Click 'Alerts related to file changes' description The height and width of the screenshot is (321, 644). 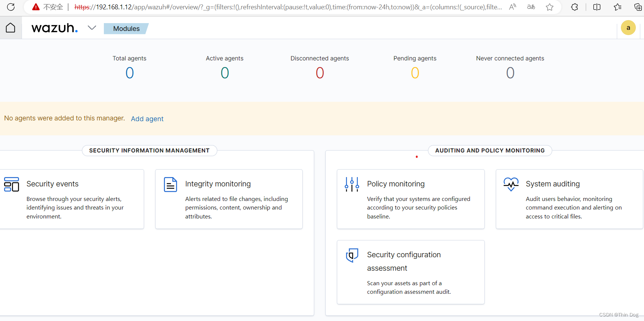(237, 208)
